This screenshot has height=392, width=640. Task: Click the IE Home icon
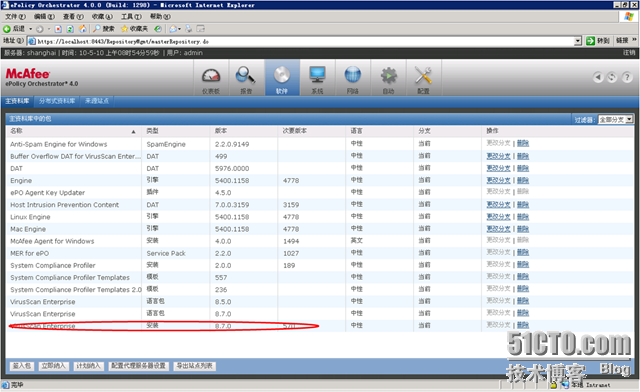[x=82, y=29]
